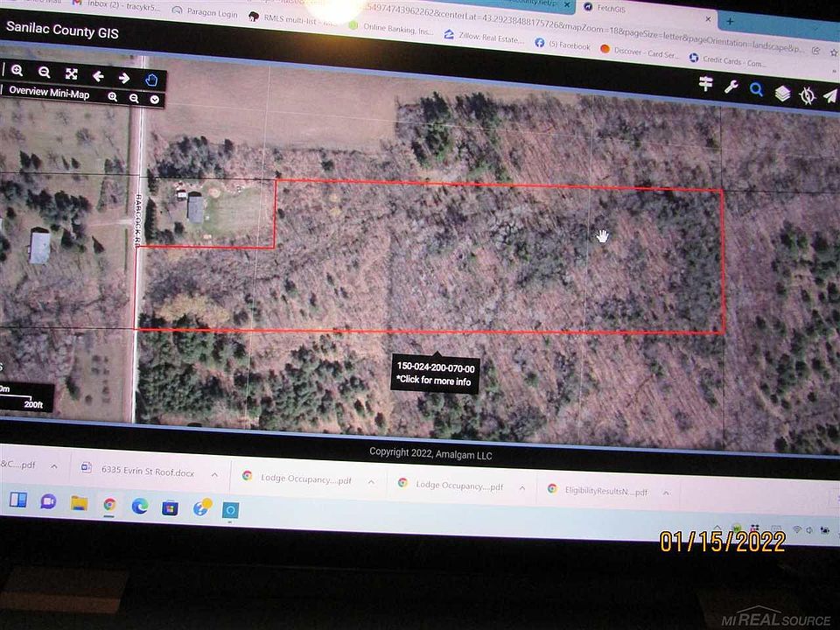Open Microsoft Store from taskbar

click(171, 507)
